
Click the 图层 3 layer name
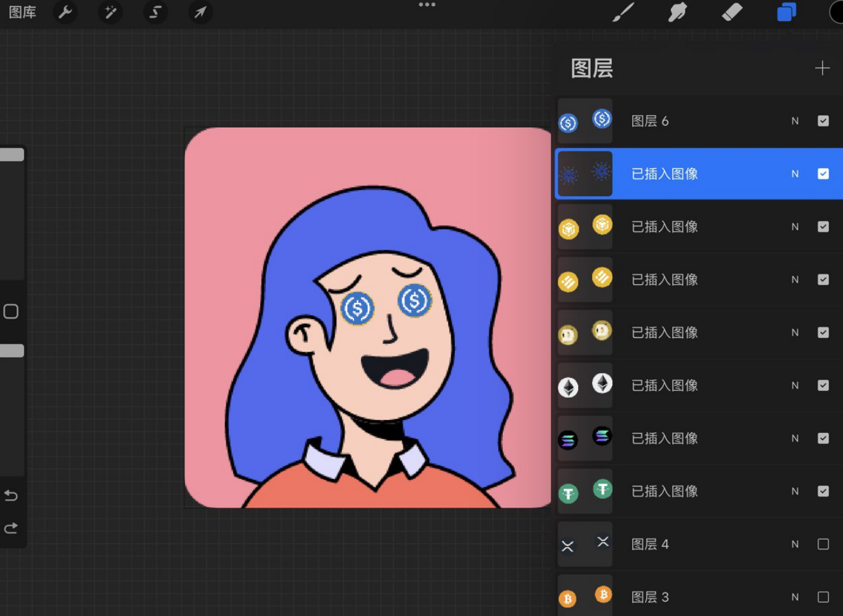[650, 597]
